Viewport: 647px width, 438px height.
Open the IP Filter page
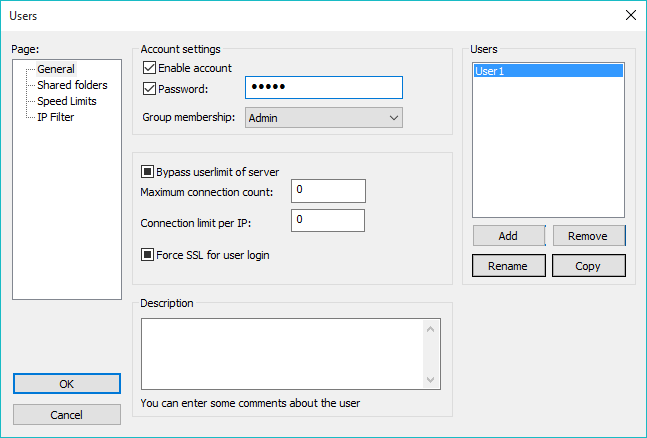[x=56, y=117]
